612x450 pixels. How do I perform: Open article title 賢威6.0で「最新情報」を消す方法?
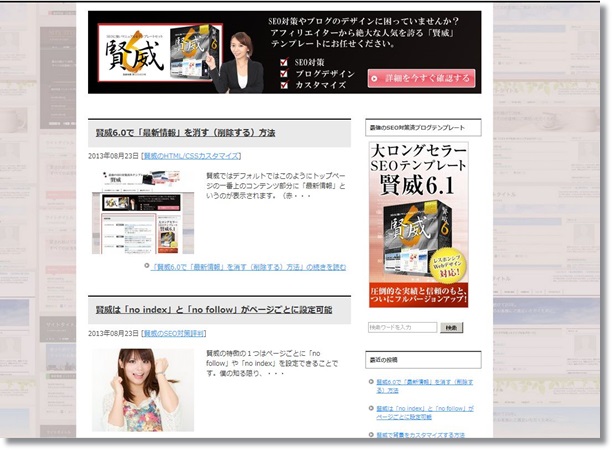[x=185, y=133]
